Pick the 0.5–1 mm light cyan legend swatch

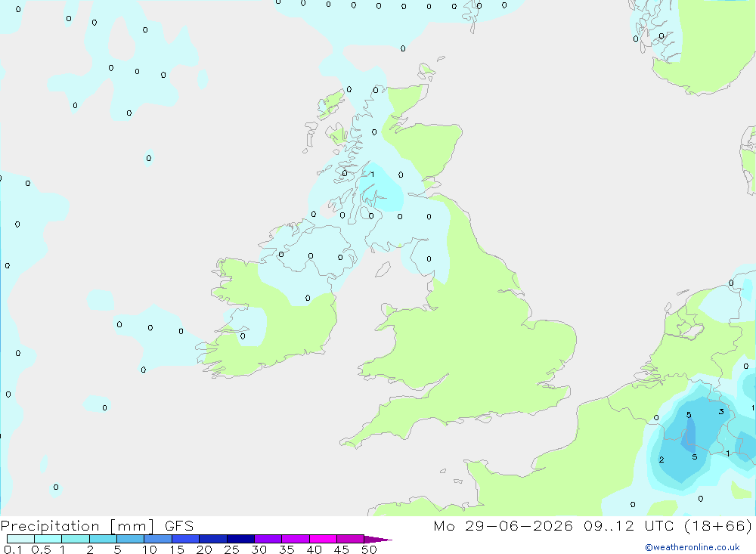[x=48, y=539]
